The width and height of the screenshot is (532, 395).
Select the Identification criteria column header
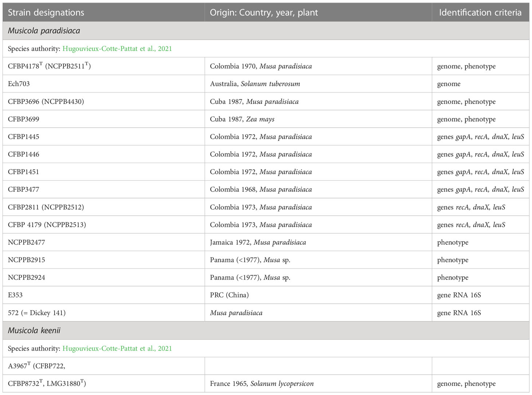click(x=480, y=13)
